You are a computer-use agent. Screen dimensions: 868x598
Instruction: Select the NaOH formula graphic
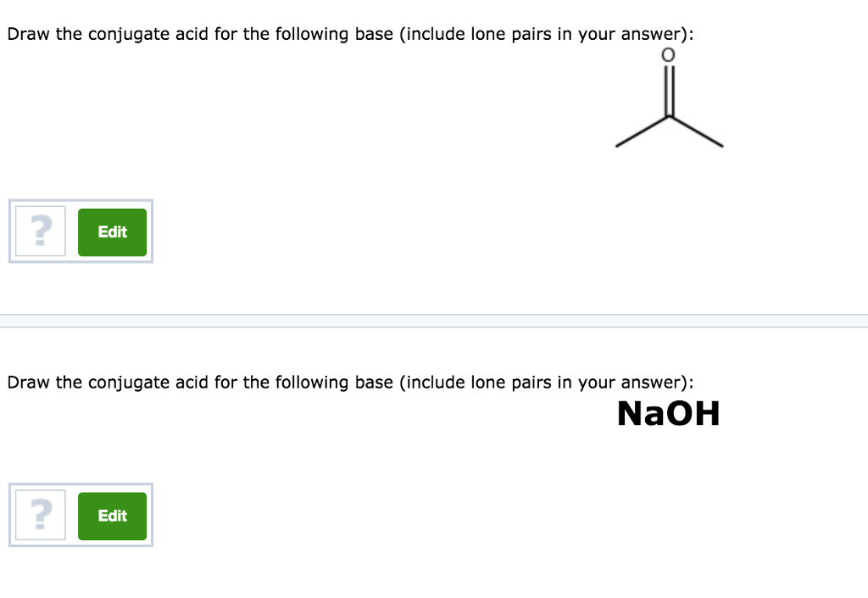click(x=669, y=414)
